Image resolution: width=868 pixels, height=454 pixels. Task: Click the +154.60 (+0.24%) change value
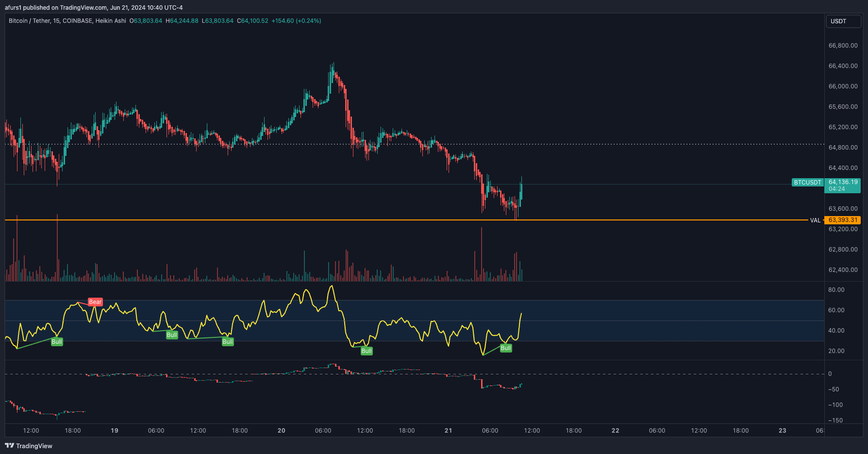296,21
